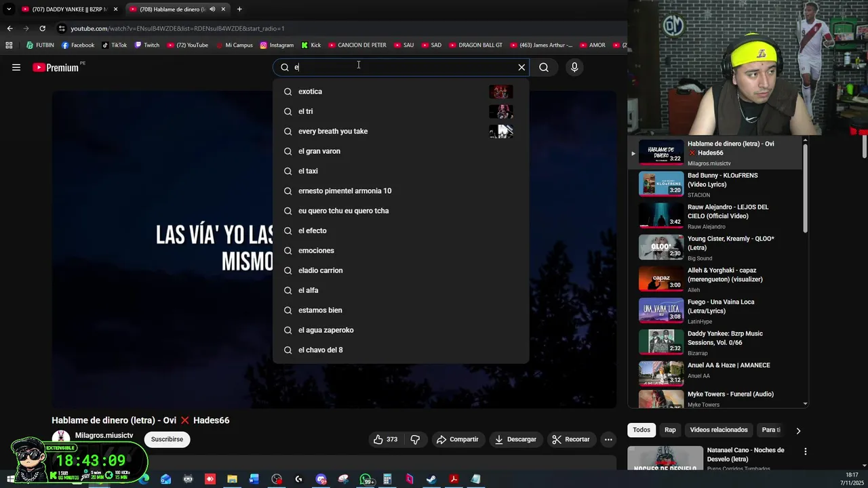868x488 pixels.
Task: Open the YouTube hamburger guide menu
Action: (x=16, y=67)
